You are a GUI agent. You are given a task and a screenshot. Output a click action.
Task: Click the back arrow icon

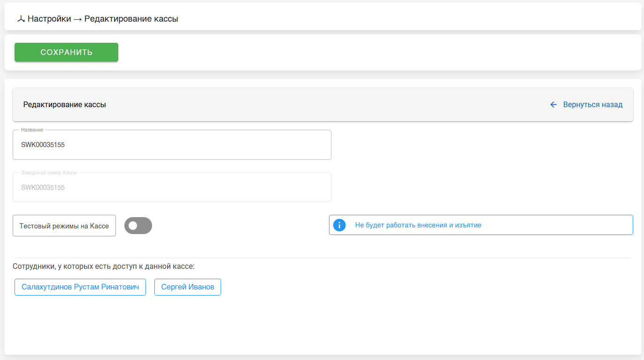[x=553, y=104]
